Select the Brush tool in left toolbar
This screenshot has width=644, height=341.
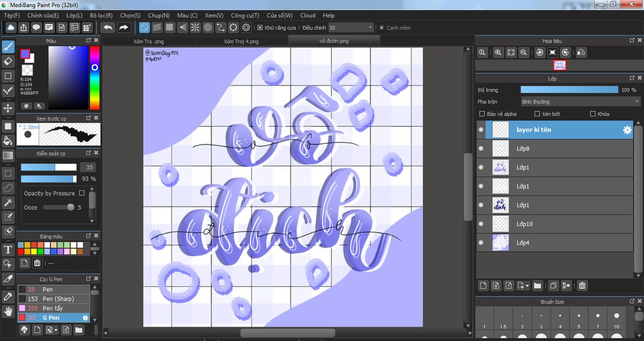[x=8, y=46]
